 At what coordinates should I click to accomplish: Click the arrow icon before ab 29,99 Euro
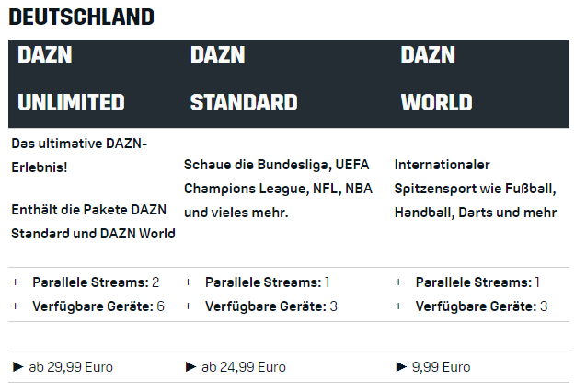pos(17,366)
